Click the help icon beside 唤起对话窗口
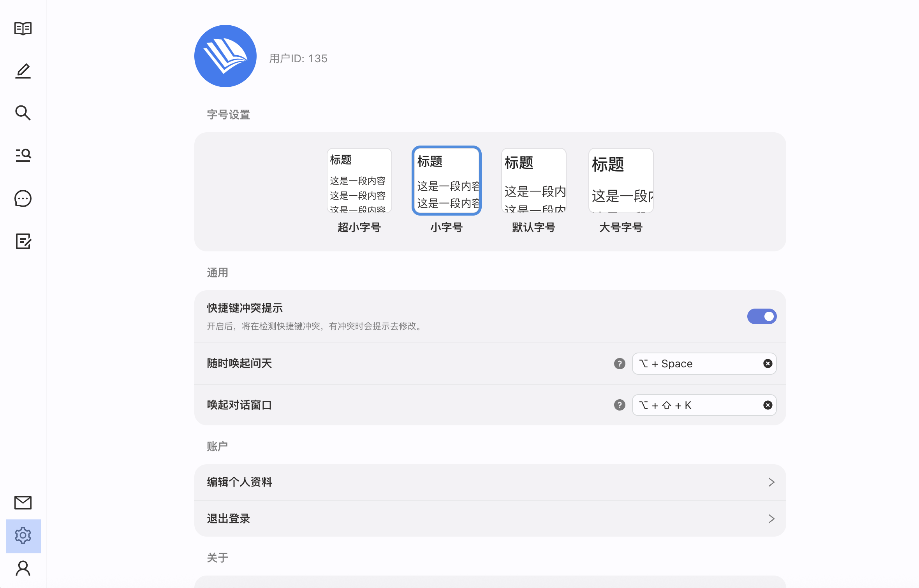The width and height of the screenshot is (919, 588). pos(620,405)
